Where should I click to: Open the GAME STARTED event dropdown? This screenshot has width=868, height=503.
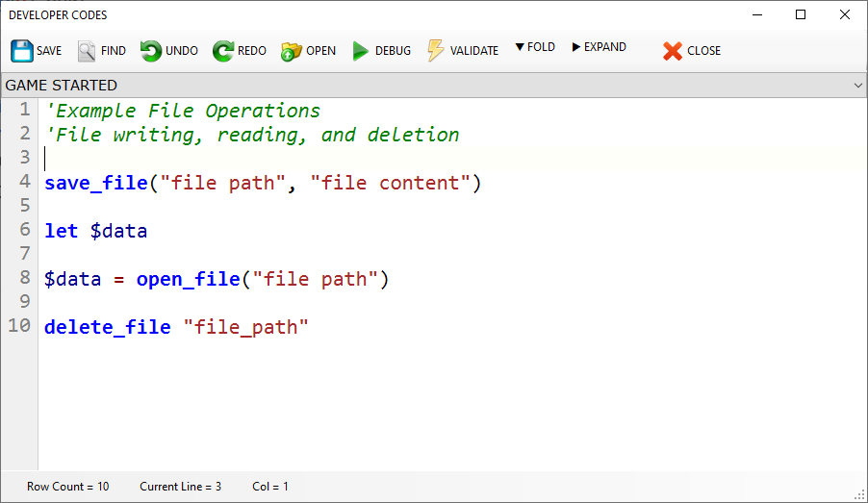pyautogui.click(x=857, y=86)
